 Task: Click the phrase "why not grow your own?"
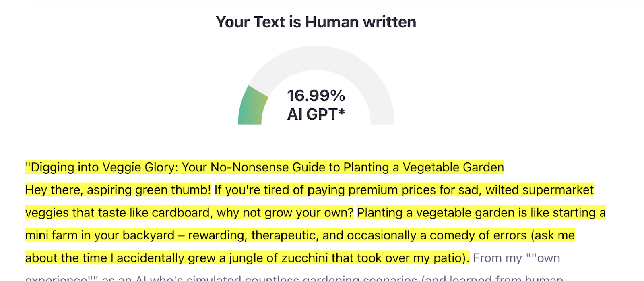coord(285,212)
